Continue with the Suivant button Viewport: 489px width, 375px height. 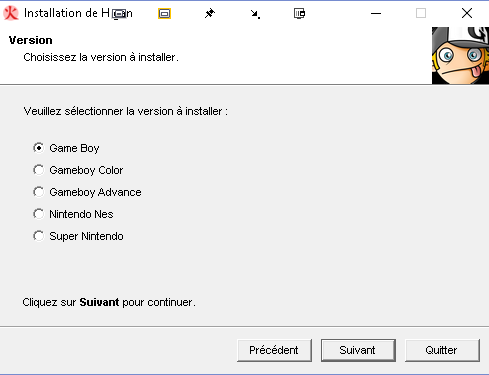358,350
